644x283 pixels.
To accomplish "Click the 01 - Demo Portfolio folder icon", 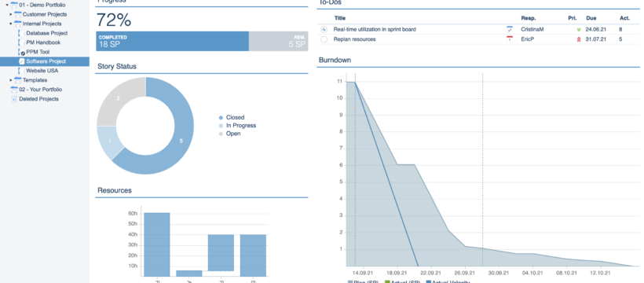I will coord(14,5).
